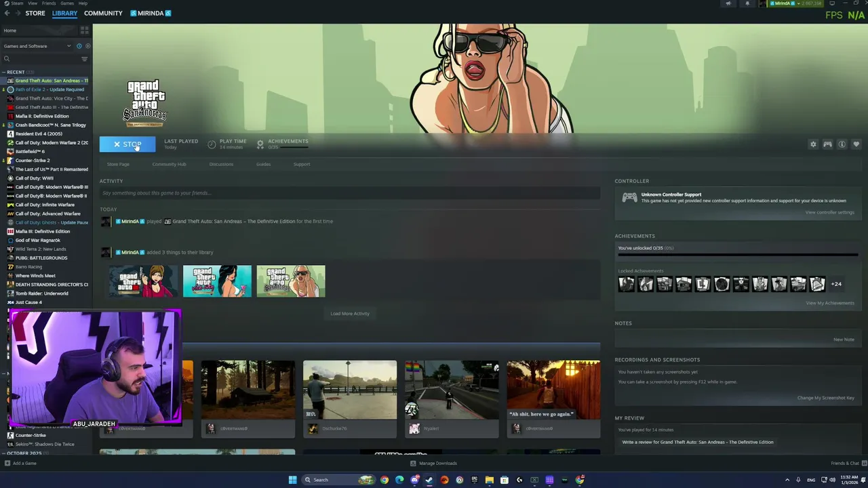
Task: Toggle favorite heart icon
Action: [x=856, y=144]
